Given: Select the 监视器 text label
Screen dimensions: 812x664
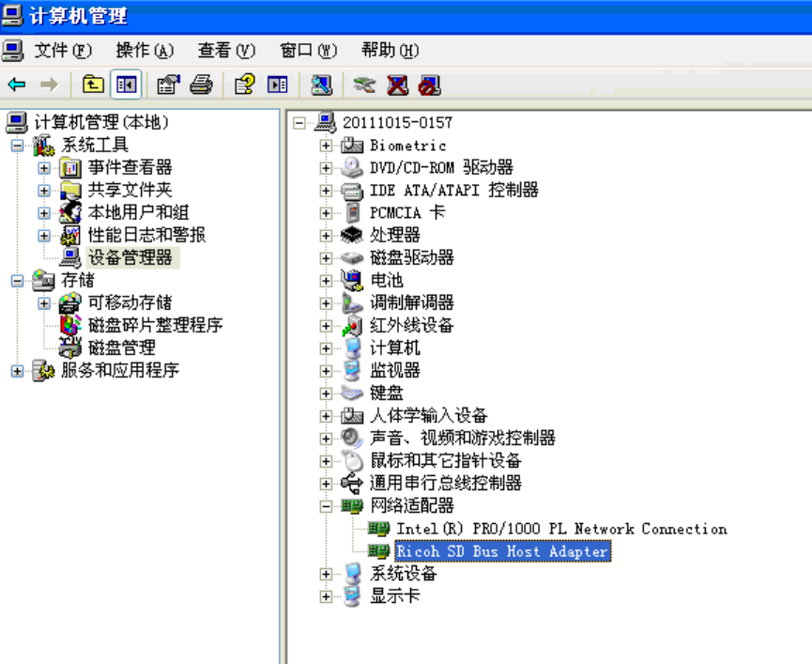Looking at the screenshot, I should (x=394, y=370).
